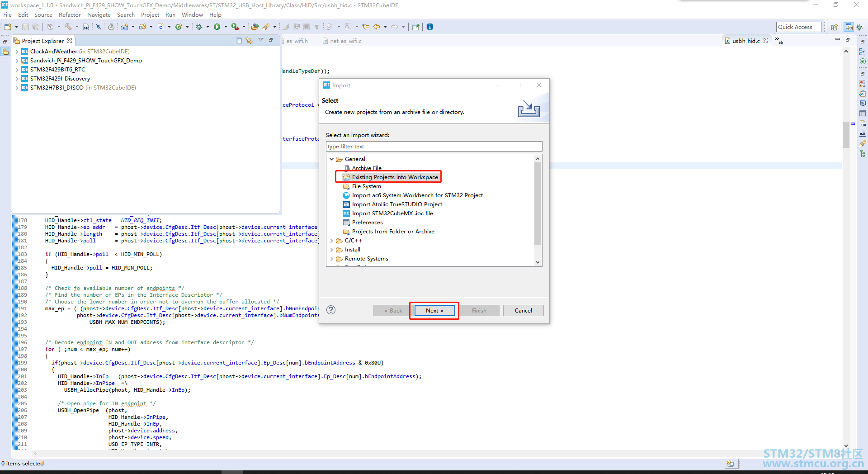Close the usbh_hid.c editor tab

tap(766, 41)
